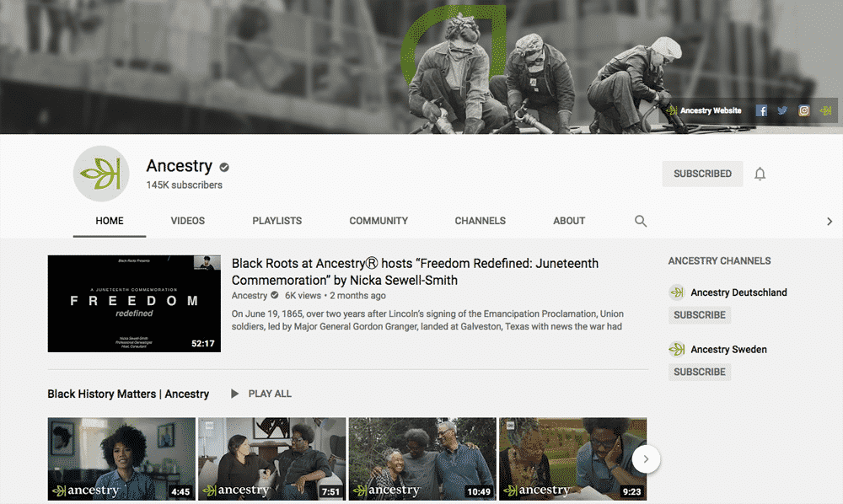843x504 pixels.
Task: Click the Ancestry Deutschland channel avatar
Action: pos(676,292)
